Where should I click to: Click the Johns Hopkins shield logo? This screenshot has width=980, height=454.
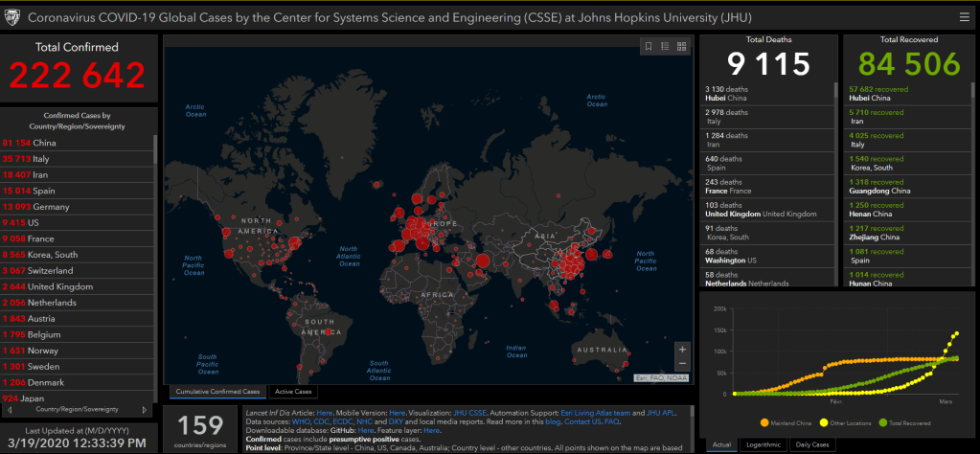pos(12,17)
